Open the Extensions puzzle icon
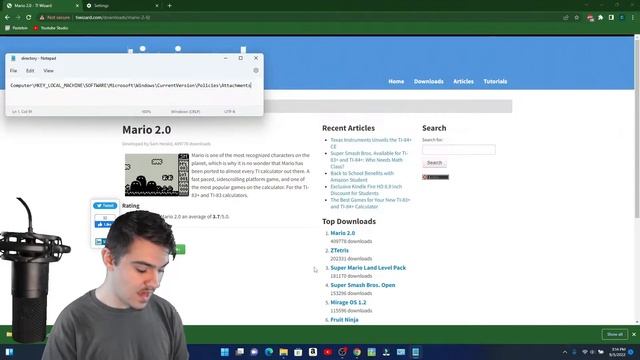The height and width of the screenshot is (360, 640). (601, 18)
